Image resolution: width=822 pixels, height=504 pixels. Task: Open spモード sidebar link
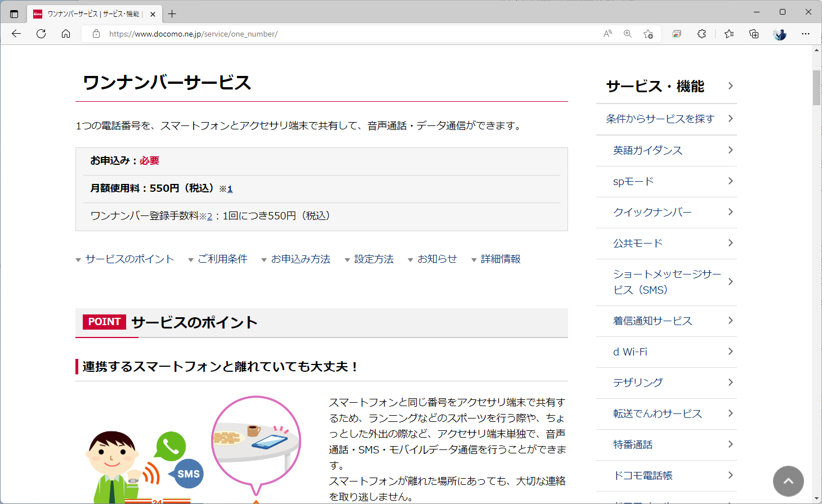(x=667, y=181)
